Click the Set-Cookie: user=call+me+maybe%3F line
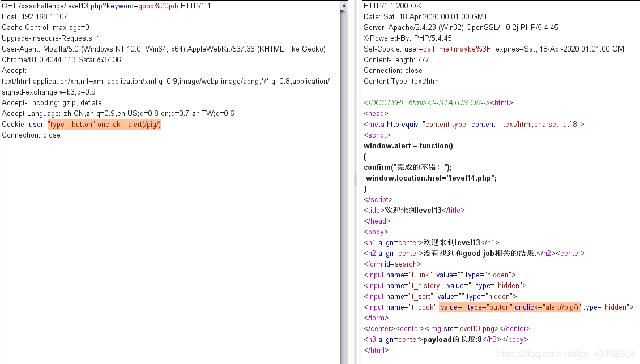Screen dimensions: 640x364 (496, 49)
